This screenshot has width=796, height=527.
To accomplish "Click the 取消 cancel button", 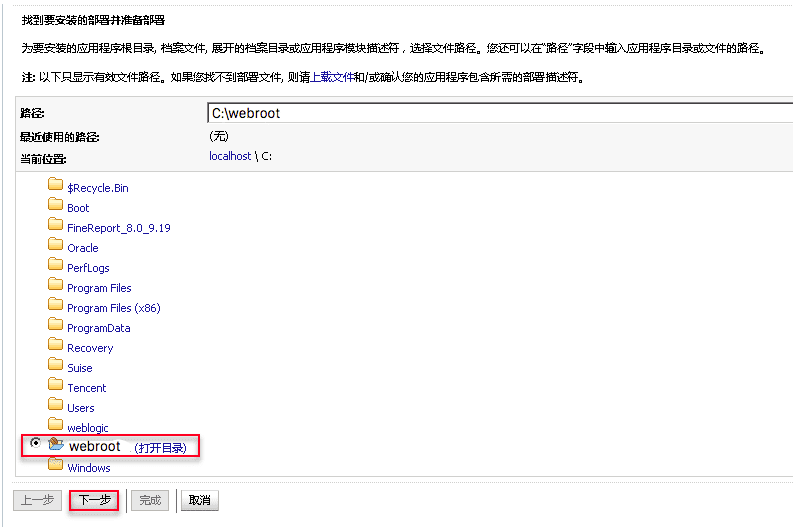I will point(200,500).
